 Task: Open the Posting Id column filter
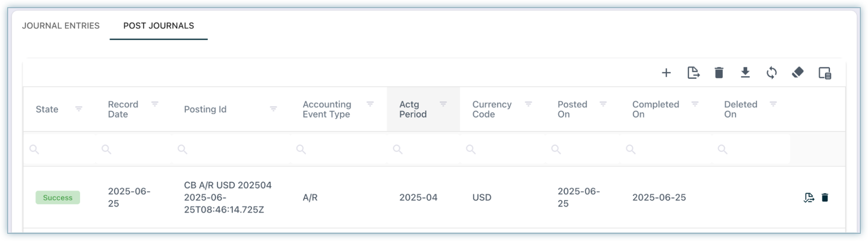click(x=273, y=109)
